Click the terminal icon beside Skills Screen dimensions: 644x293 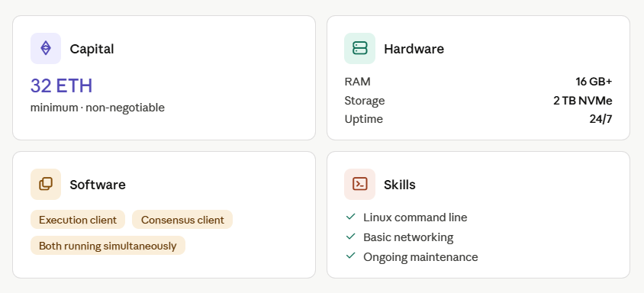[x=360, y=184]
